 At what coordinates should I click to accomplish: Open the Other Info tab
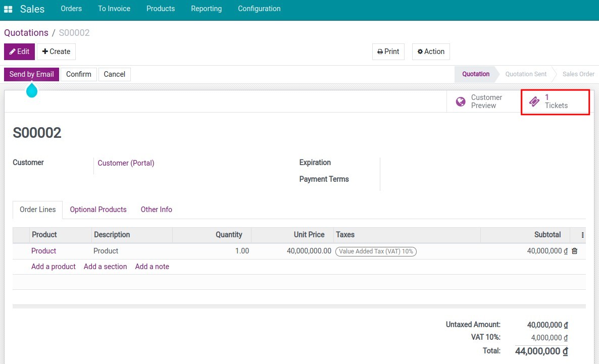156,209
